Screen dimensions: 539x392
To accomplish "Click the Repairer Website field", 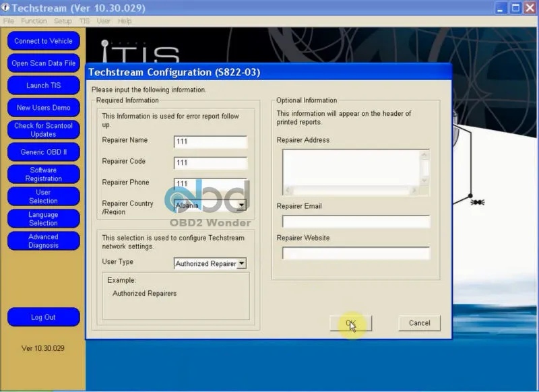I will 356,253.
